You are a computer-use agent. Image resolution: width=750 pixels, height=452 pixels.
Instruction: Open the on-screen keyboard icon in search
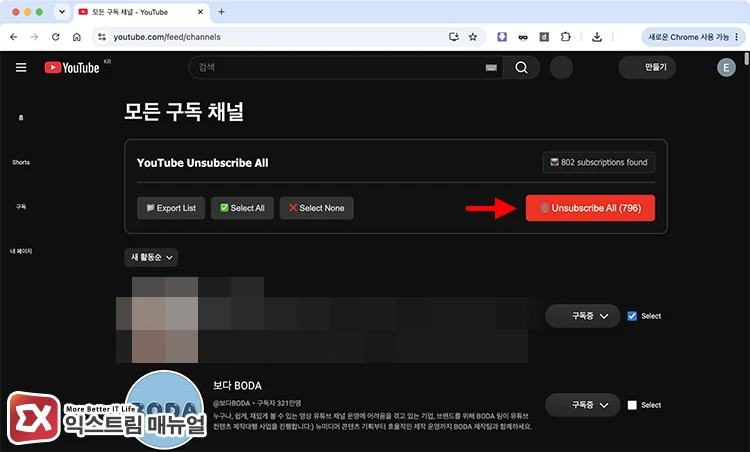(491, 67)
